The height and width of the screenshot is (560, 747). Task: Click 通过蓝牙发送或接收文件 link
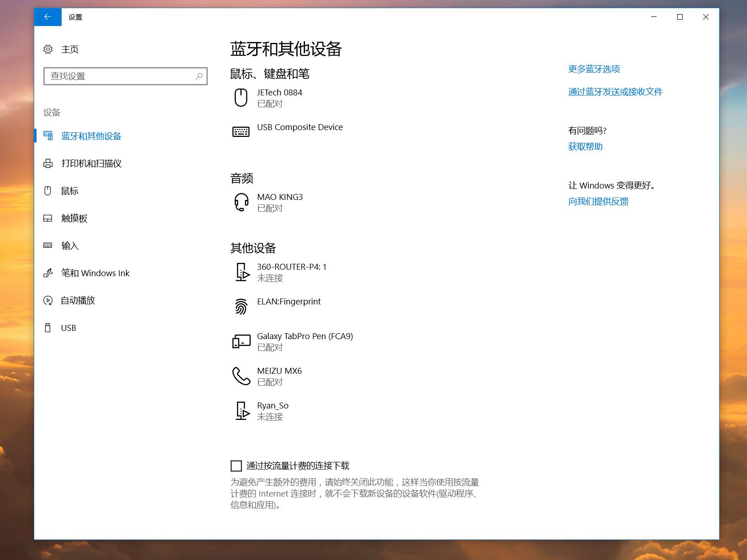(615, 92)
